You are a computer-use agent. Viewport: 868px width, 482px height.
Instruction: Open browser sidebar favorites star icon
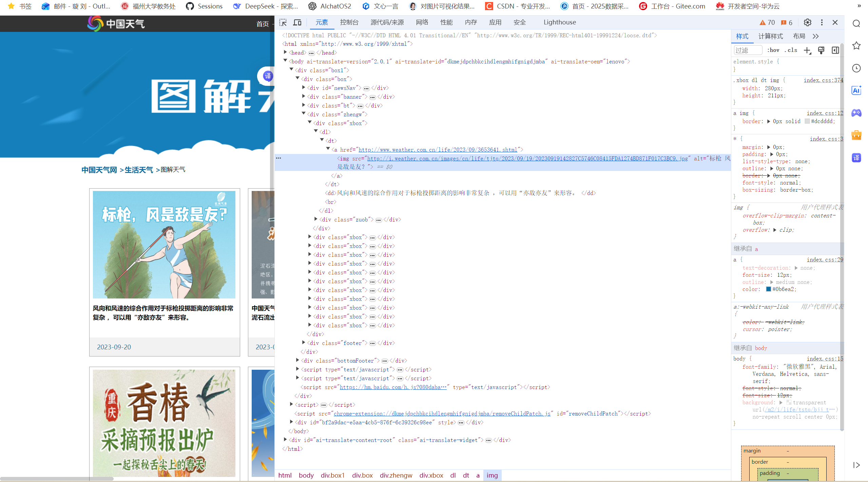point(856,46)
